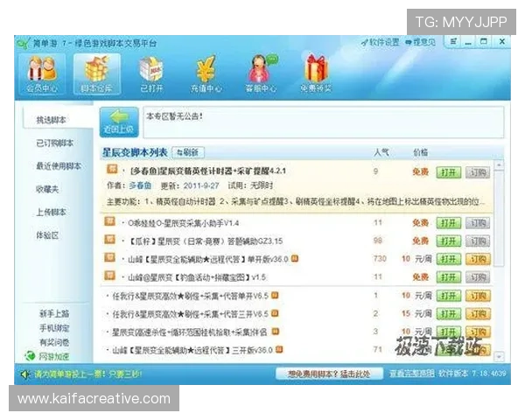Click the 刷新 refresh button
Image resolution: width=525 pixels, height=420 pixels.
[x=188, y=153]
